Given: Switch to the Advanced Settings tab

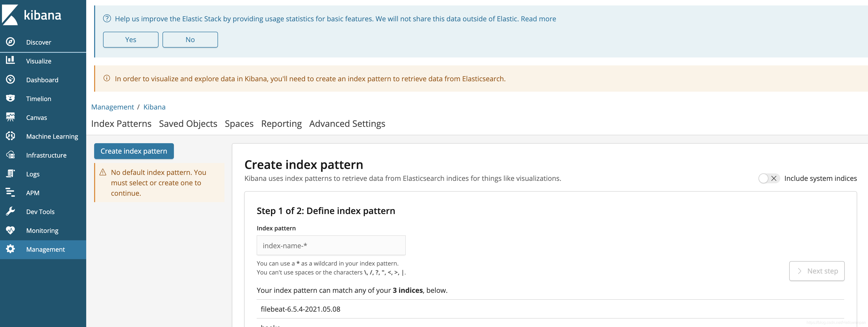Looking at the screenshot, I should click(347, 124).
